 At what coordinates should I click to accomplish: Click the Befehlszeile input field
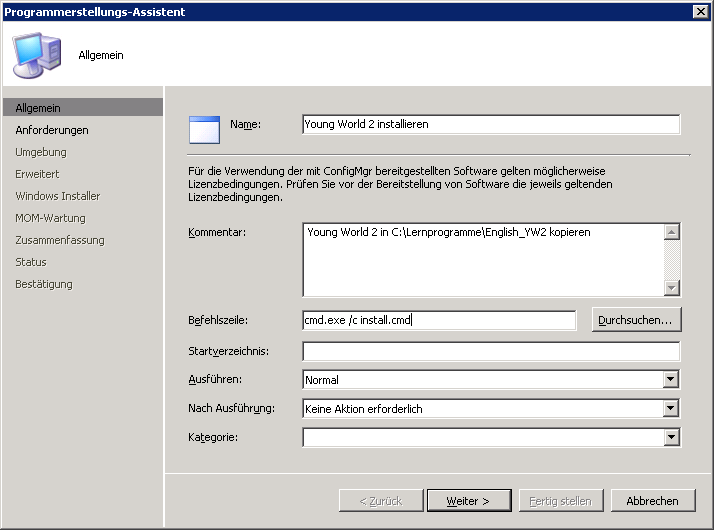(x=438, y=320)
